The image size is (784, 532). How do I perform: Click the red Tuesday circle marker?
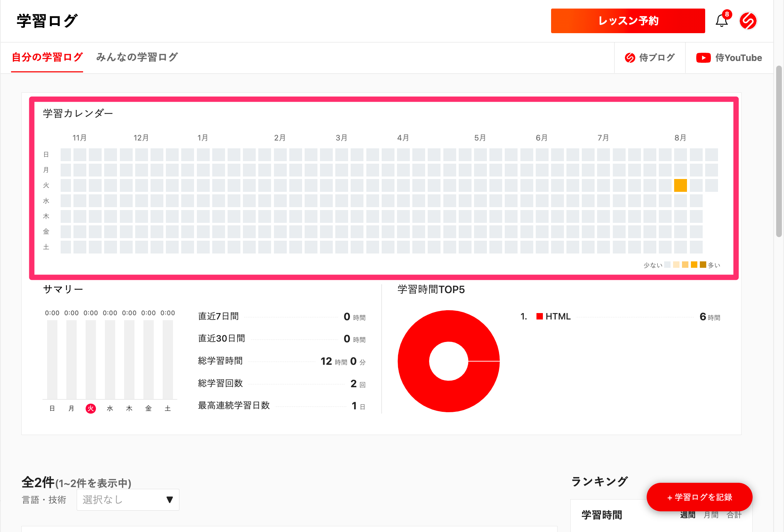click(91, 408)
